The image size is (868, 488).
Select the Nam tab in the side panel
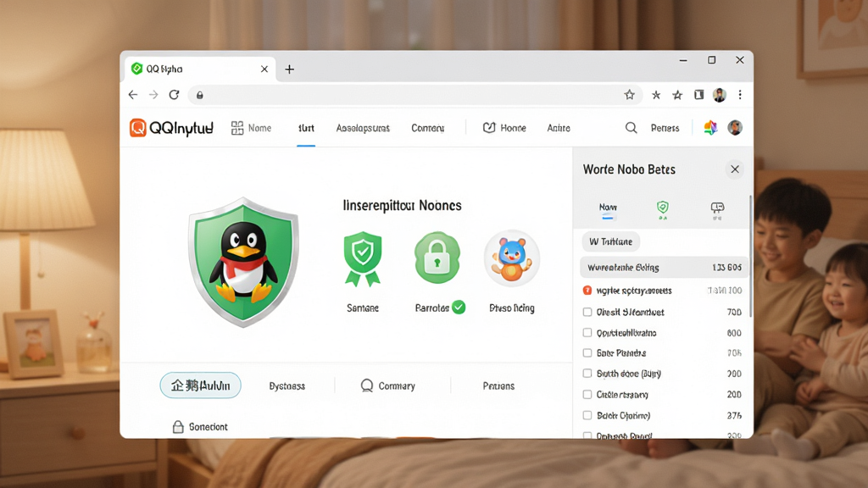pyautogui.click(x=608, y=209)
